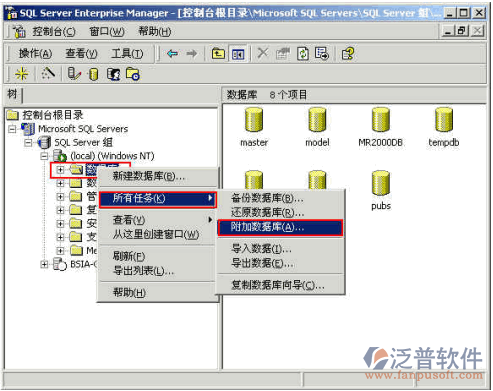Collapse the SQL Server 组 tree node

coord(28,143)
